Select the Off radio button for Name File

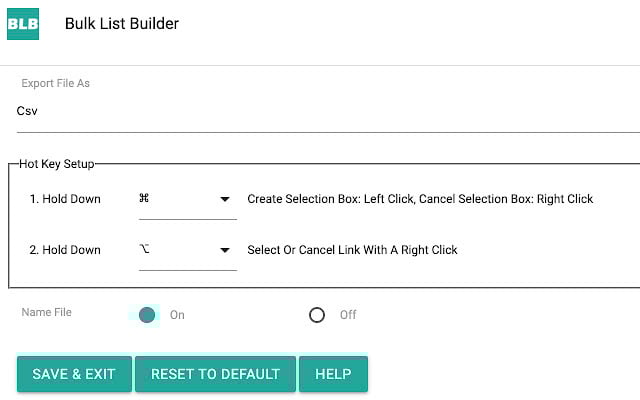[x=317, y=315]
